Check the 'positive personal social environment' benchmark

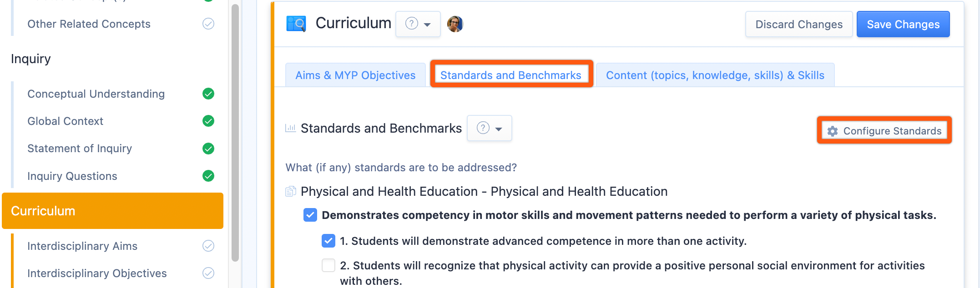[x=328, y=266]
